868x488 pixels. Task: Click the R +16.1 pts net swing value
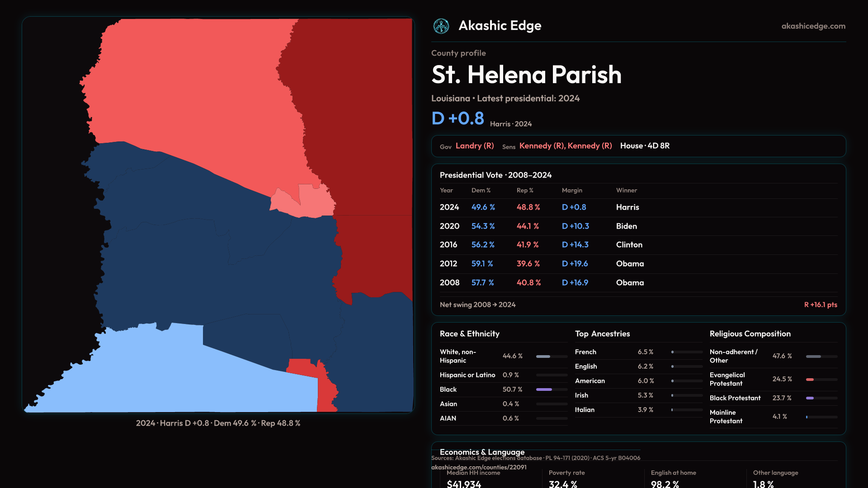[x=820, y=305]
